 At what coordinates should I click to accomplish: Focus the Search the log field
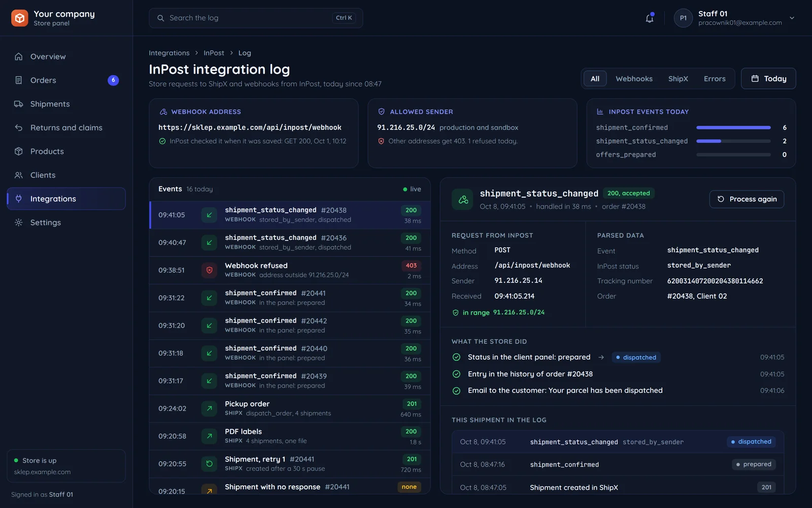click(256, 18)
